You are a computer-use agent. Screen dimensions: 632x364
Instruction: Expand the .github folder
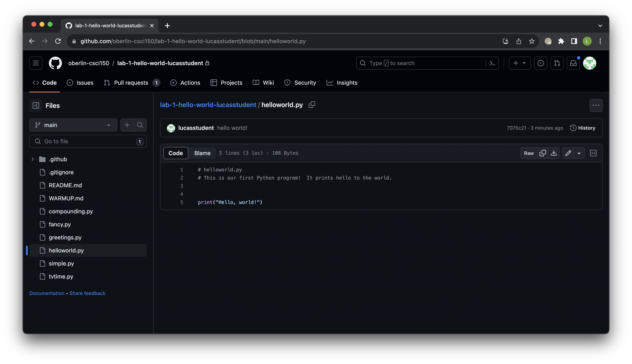tap(33, 159)
